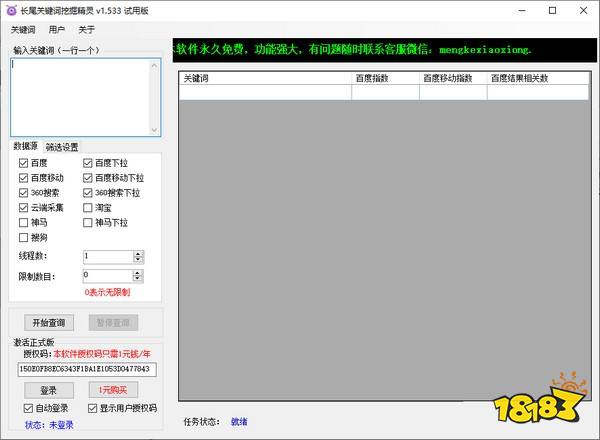Screen dimensions: 600x440
Task: Uncheck the 百度移动下拉 checkbox
Action: (x=88, y=178)
